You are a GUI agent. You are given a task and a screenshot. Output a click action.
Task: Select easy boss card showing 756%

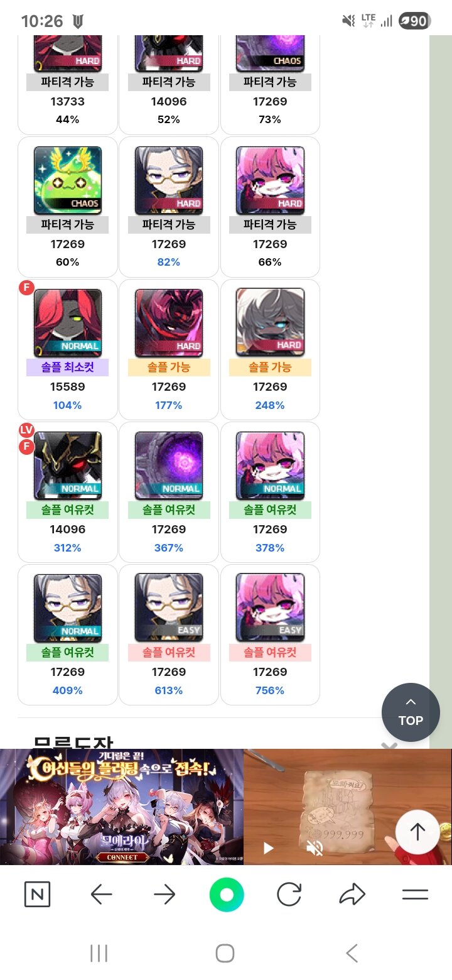270,634
